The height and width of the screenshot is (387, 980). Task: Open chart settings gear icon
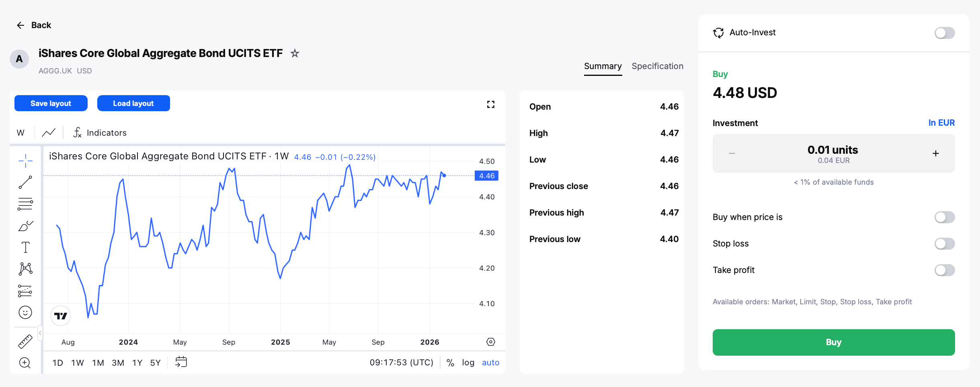pyautogui.click(x=490, y=342)
